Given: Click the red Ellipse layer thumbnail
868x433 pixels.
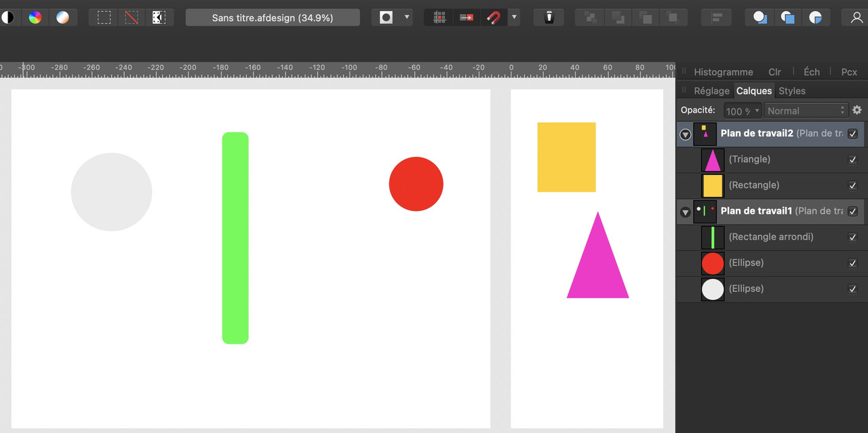Looking at the screenshot, I should point(713,263).
